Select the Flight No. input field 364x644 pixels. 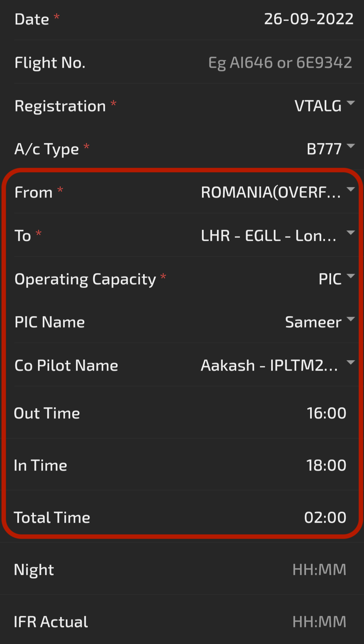tap(280, 63)
